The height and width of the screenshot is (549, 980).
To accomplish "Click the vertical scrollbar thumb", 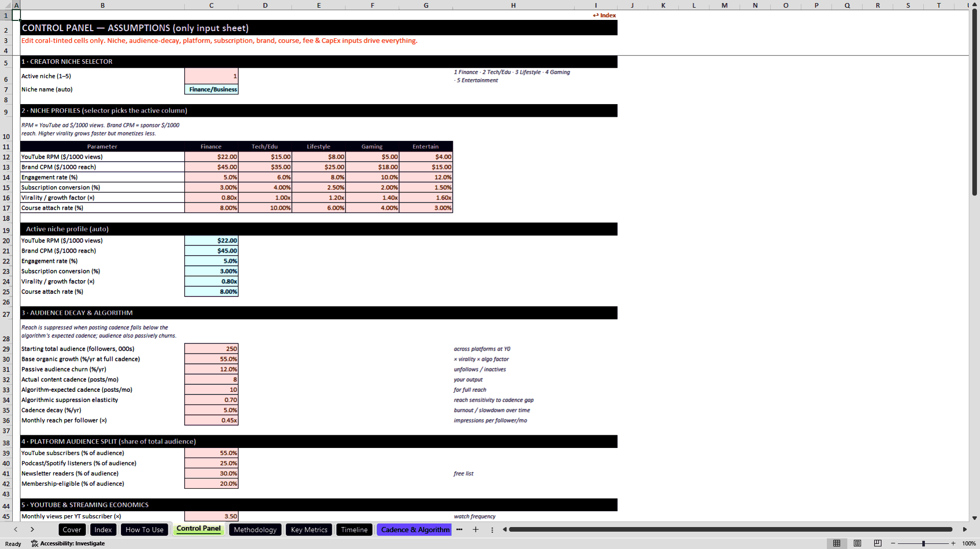I will point(974,102).
